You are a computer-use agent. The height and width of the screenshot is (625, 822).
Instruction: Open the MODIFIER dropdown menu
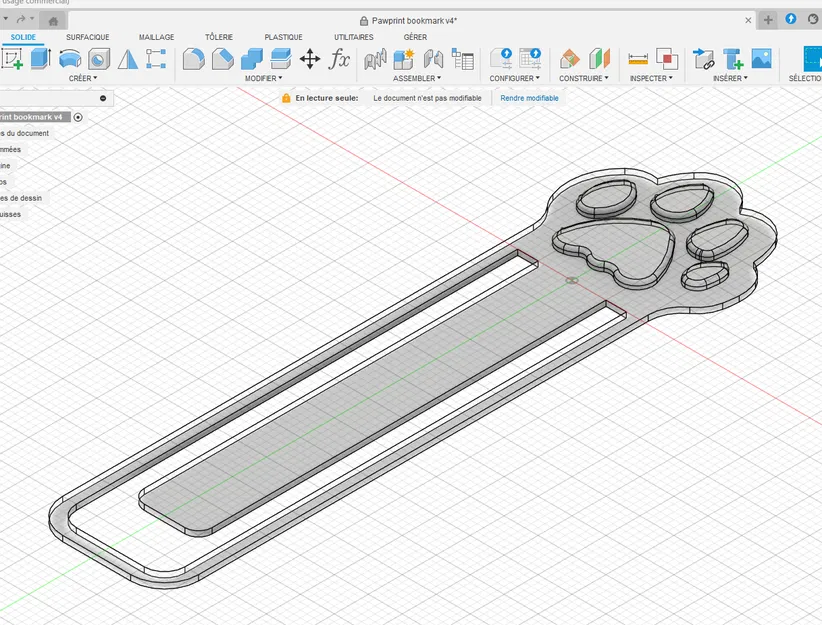[x=262, y=78]
